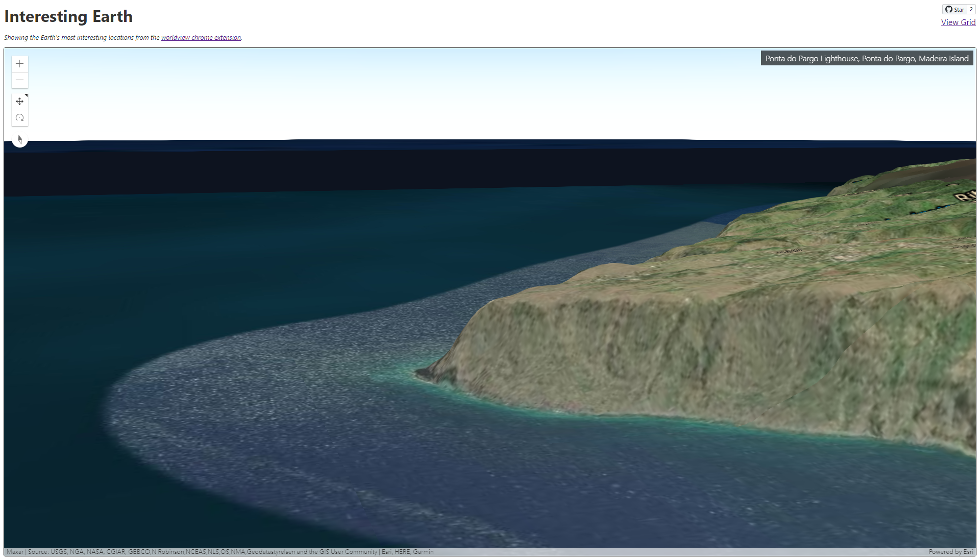
Task: Click the Maxar source attribution text
Action: click(x=14, y=551)
